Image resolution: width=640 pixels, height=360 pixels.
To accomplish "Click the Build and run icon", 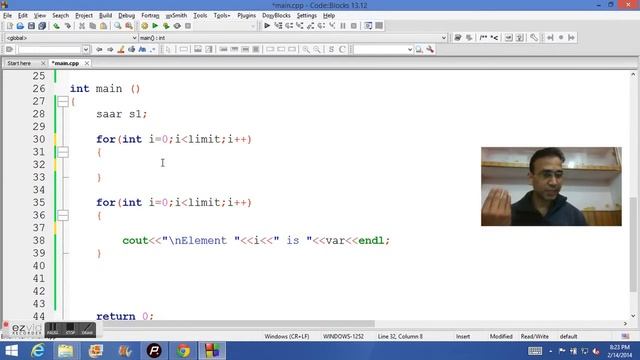I will pos(166,26).
